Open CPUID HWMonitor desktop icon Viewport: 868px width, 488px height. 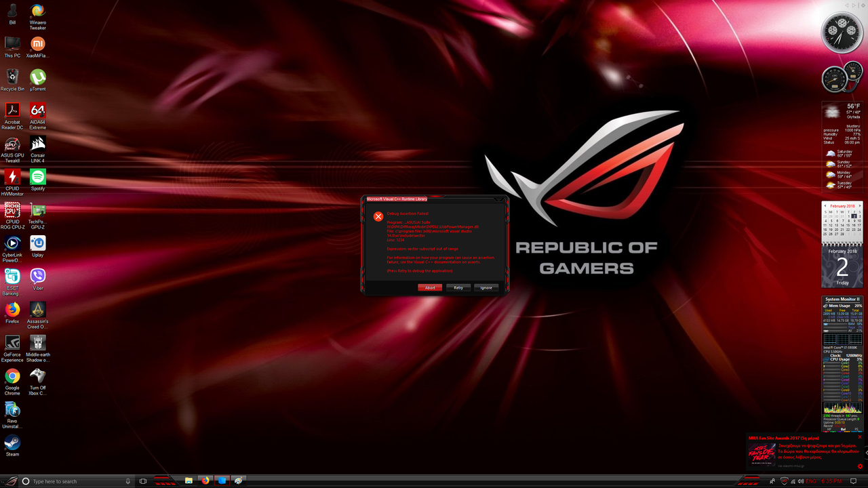[x=12, y=182]
